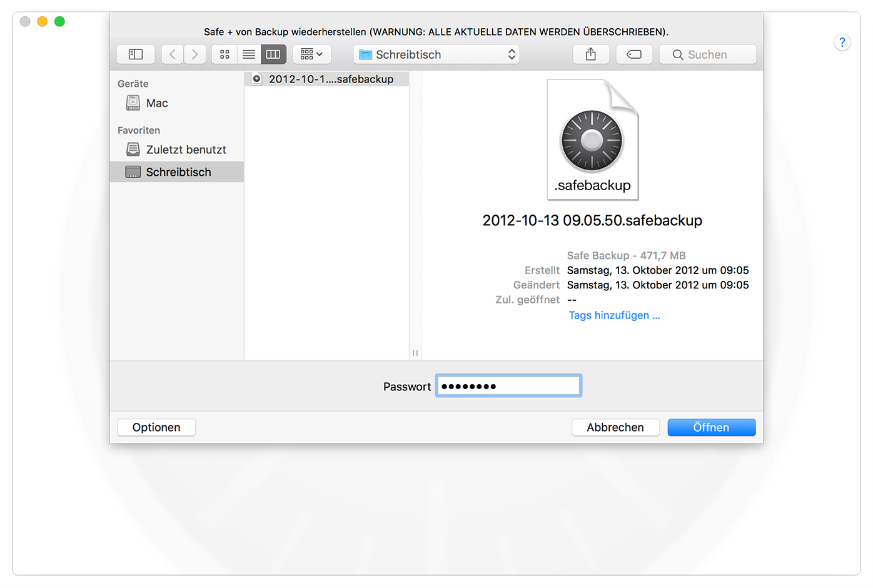Select Schreibtisch in the sidebar
The height and width of the screenshot is (588, 873).
tap(177, 172)
